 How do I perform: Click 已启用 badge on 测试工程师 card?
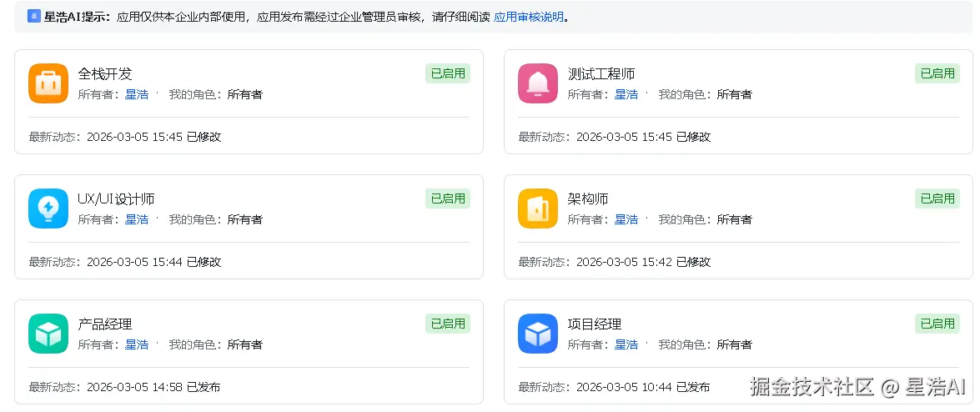(937, 73)
